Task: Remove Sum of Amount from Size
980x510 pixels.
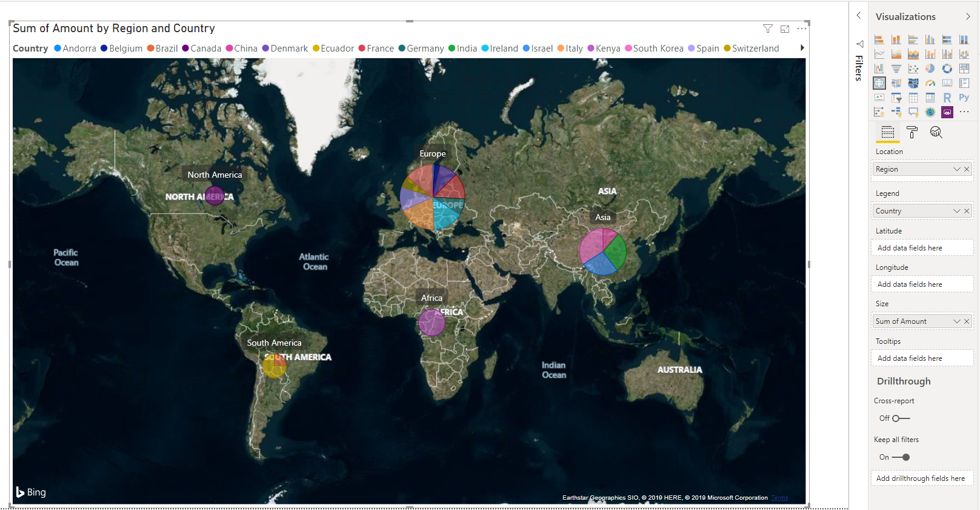Action: tap(967, 321)
